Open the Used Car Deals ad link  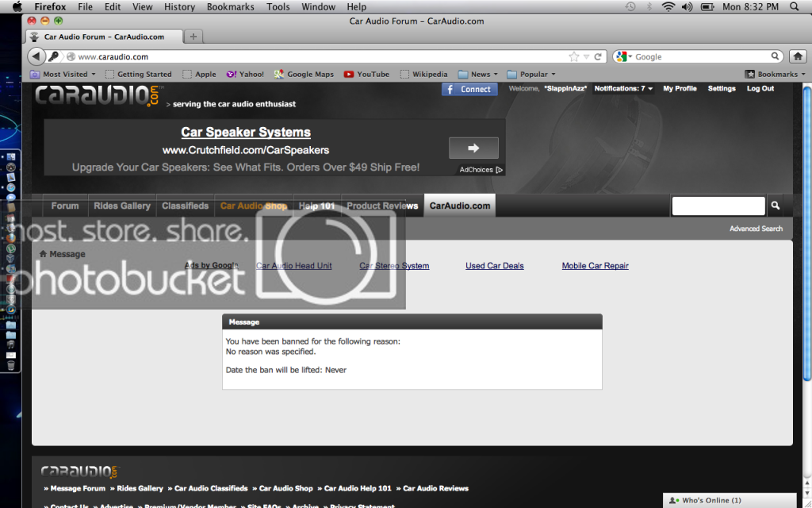click(495, 266)
